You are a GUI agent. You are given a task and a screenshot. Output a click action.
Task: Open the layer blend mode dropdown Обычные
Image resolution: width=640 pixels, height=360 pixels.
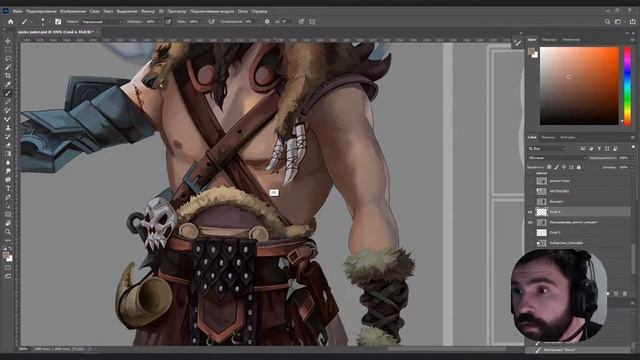click(x=557, y=158)
